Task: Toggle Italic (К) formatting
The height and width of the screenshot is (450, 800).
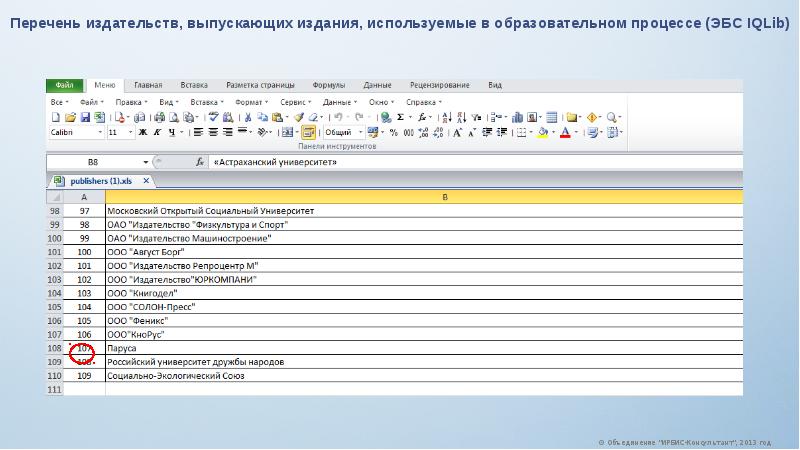Action: (158, 133)
